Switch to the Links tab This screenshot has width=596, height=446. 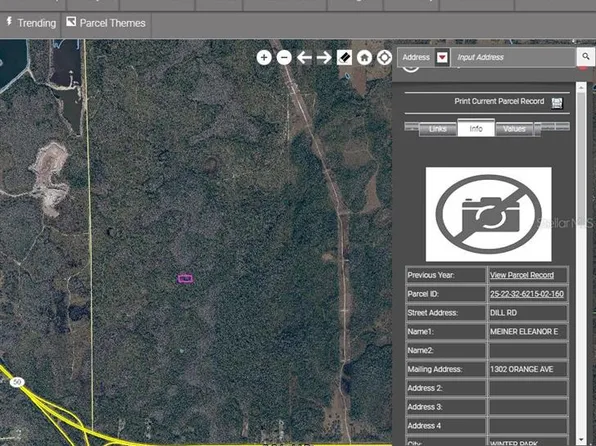[437, 129]
